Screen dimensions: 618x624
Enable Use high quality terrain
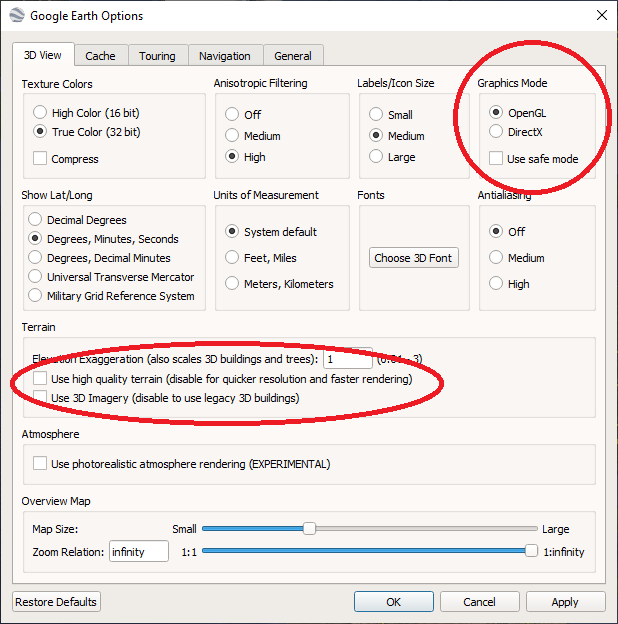(40, 378)
